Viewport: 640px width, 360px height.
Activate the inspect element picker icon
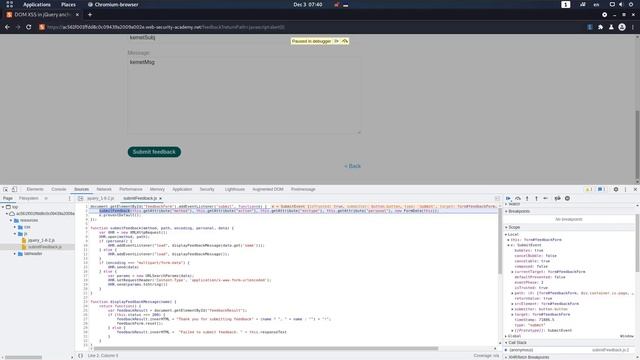pyautogui.click(x=5, y=189)
